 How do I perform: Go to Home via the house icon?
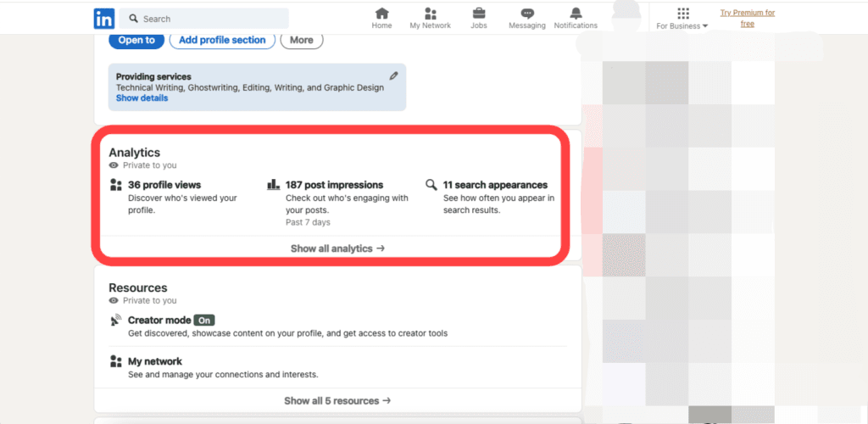(x=382, y=14)
